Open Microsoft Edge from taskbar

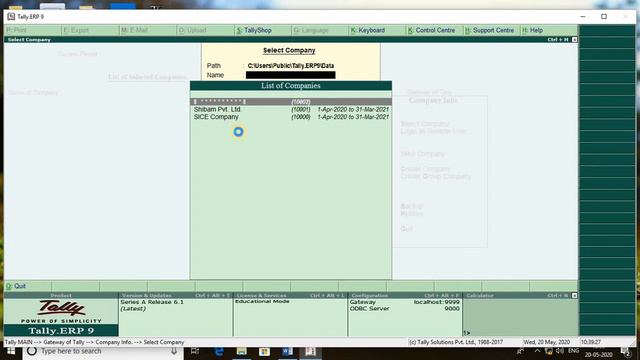coord(219,351)
